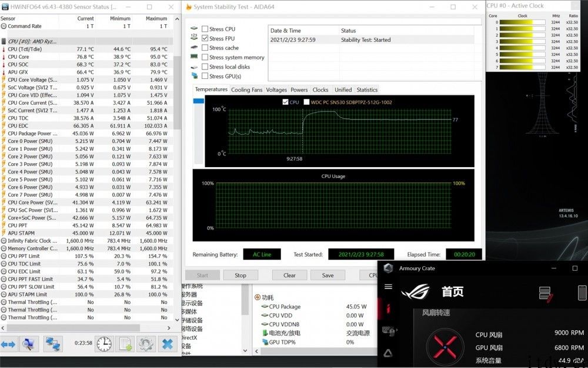588x368 pixels.
Task: Uncheck the CPU temperature graph checkbox
Action: [x=285, y=102]
